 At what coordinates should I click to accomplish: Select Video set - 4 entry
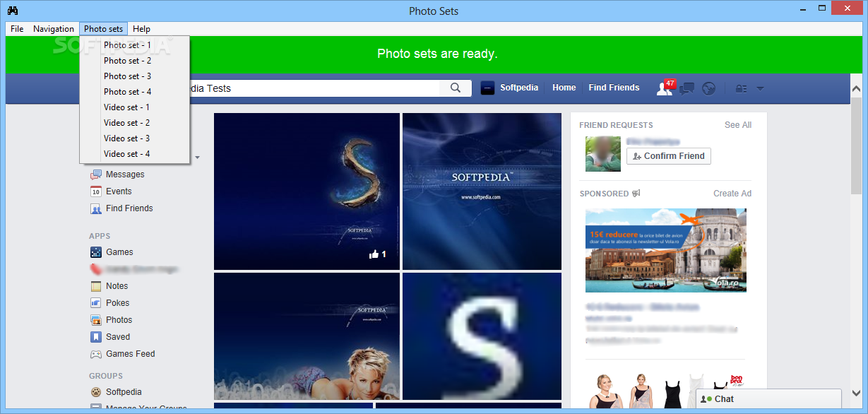point(134,154)
